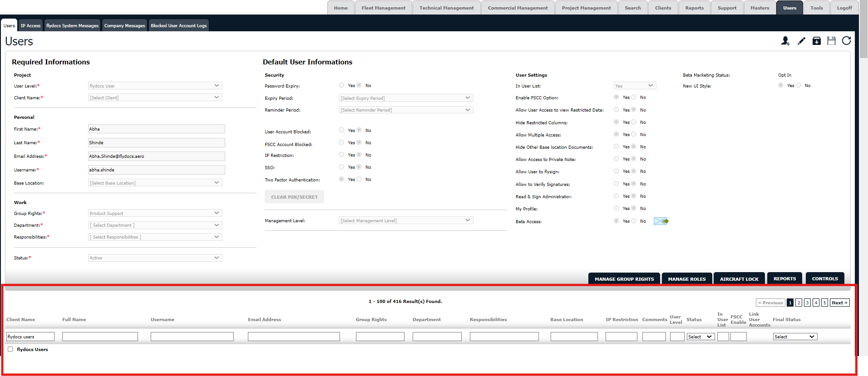Select Yes for IP Restriction
868x376 pixels.
(341, 155)
